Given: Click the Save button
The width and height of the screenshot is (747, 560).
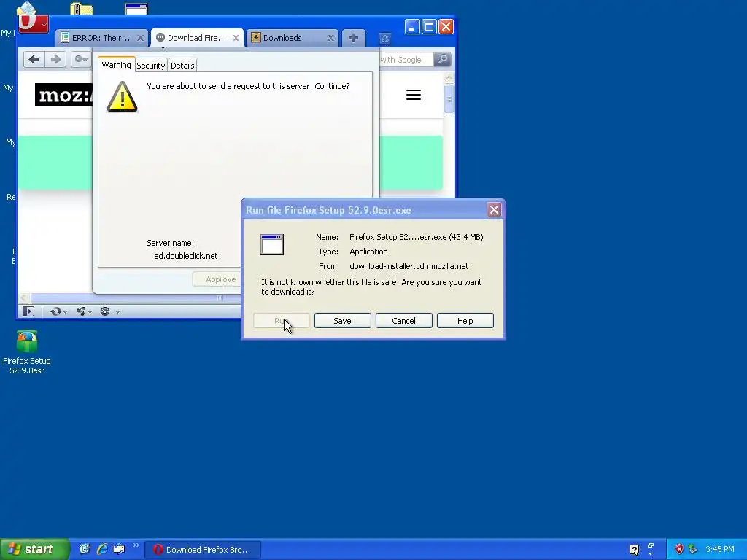Looking at the screenshot, I should [343, 321].
